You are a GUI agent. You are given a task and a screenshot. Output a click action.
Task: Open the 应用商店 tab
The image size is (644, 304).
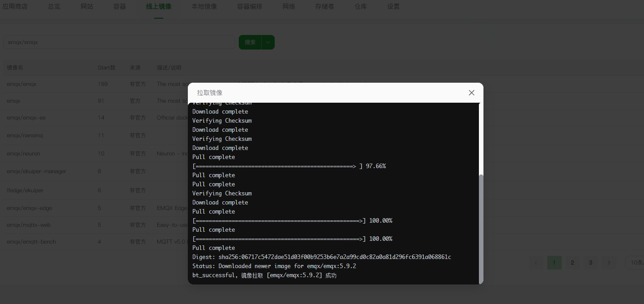pos(15,6)
